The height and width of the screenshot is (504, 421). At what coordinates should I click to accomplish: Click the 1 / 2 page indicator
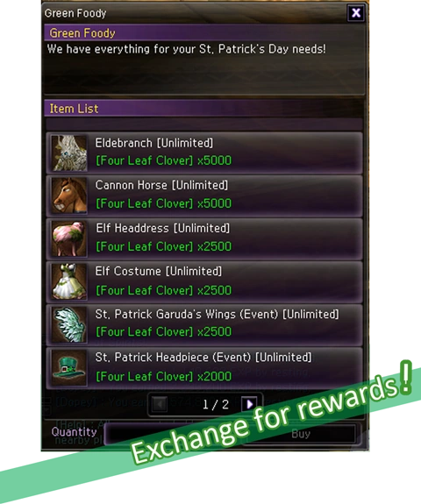216,404
